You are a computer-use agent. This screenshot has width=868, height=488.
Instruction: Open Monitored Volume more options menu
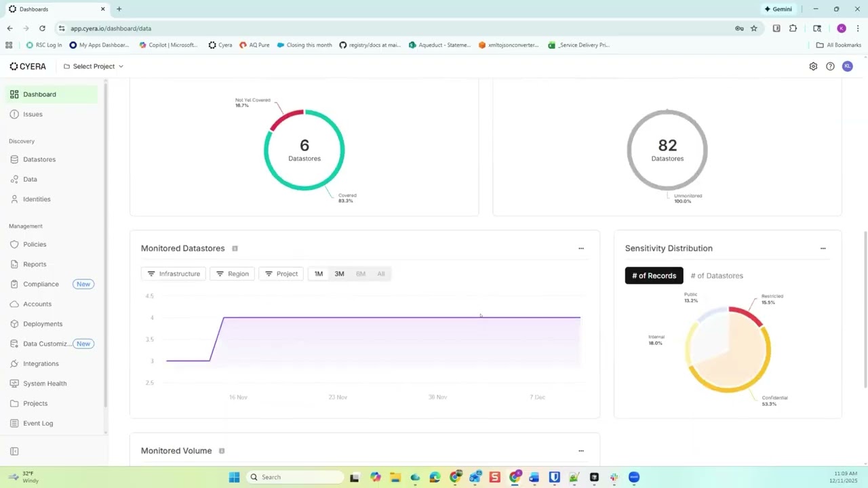pos(581,451)
